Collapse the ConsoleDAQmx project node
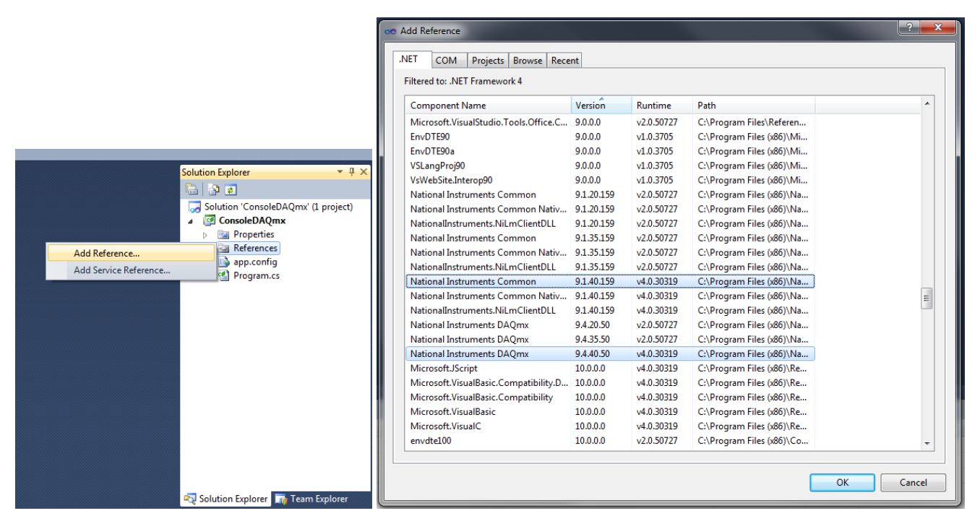The image size is (980, 516). (x=192, y=221)
